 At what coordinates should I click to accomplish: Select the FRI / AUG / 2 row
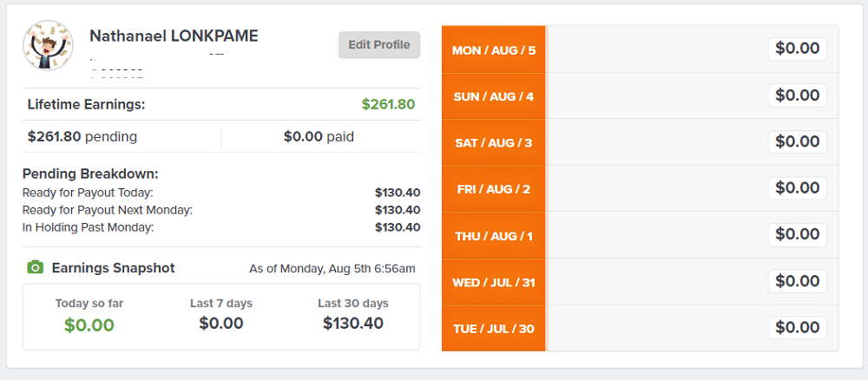click(640, 188)
